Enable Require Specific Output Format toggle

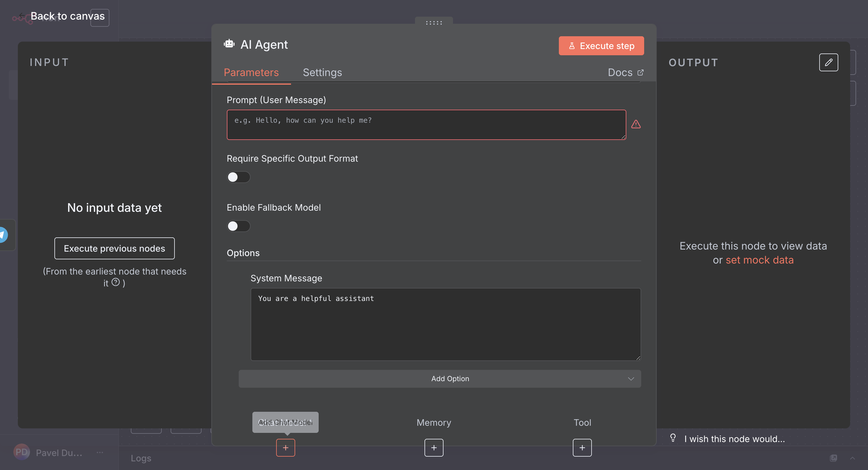click(x=239, y=177)
